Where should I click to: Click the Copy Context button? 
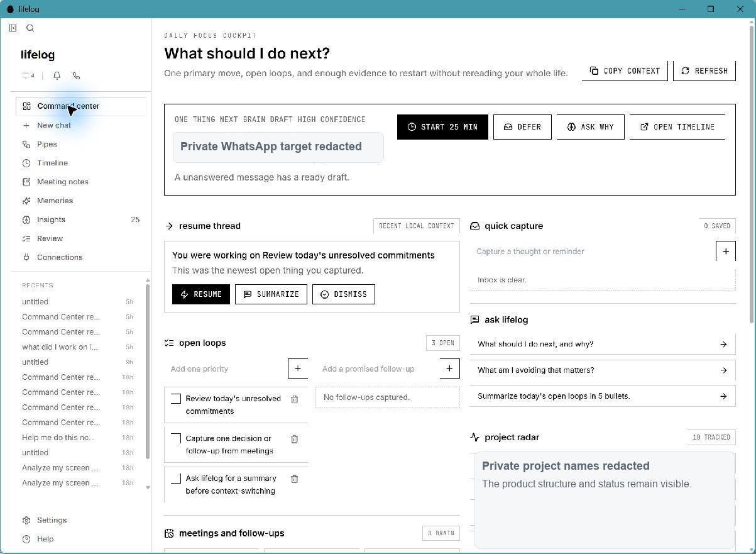625,70
